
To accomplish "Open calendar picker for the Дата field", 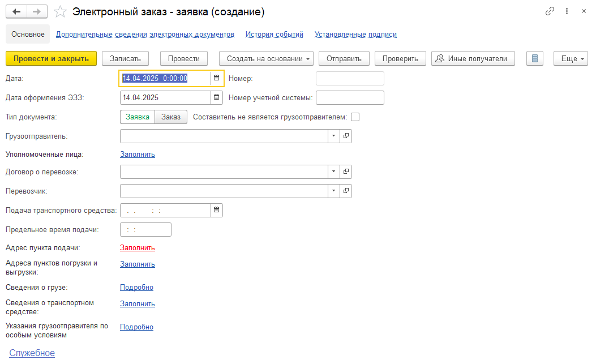I will coord(217,78).
